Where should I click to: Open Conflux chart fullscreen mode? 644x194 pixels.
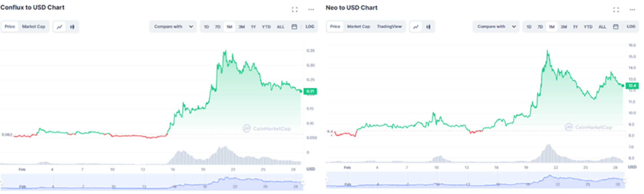294,9
